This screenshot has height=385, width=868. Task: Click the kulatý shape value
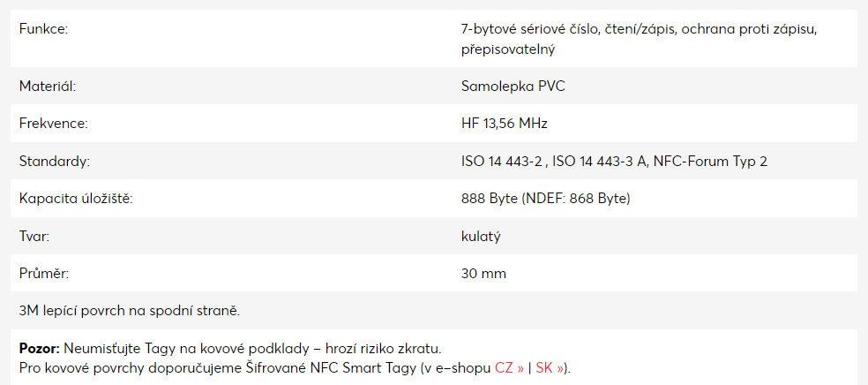pos(481,237)
